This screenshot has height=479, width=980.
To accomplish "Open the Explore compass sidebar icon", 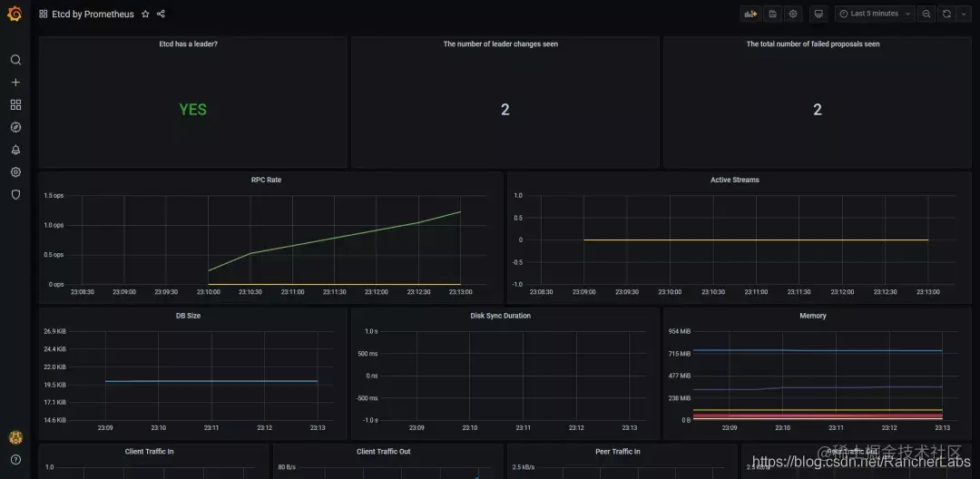I will (x=15, y=127).
